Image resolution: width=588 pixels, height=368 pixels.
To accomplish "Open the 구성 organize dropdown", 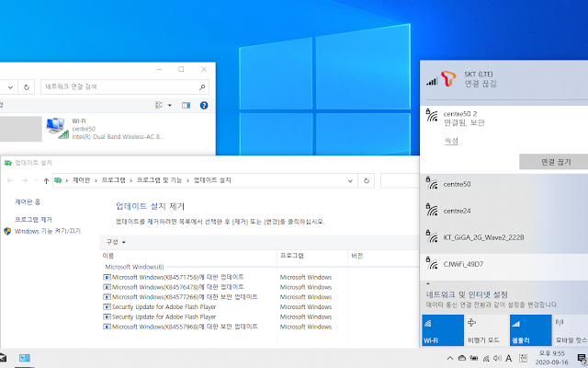I will [x=116, y=242].
